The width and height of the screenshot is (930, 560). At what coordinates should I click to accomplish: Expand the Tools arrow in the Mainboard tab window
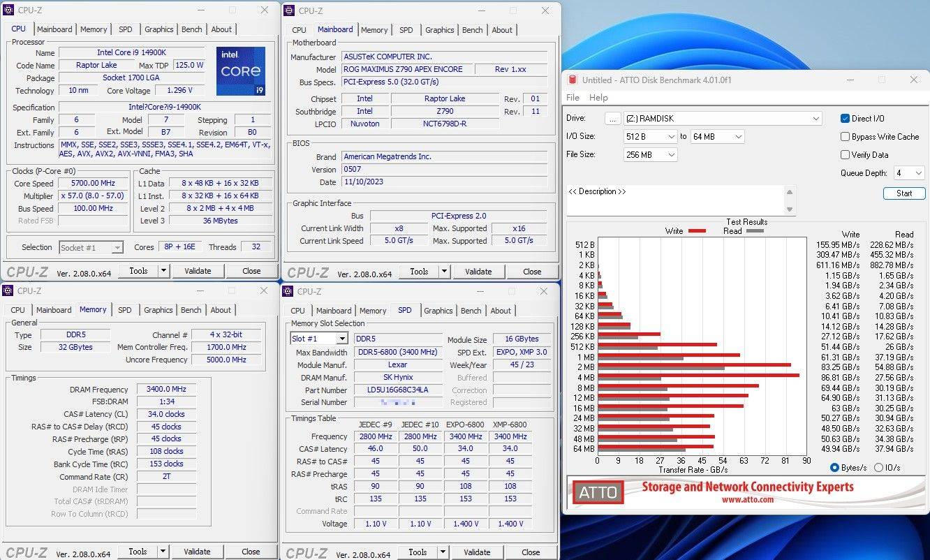[x=444, y=272]
